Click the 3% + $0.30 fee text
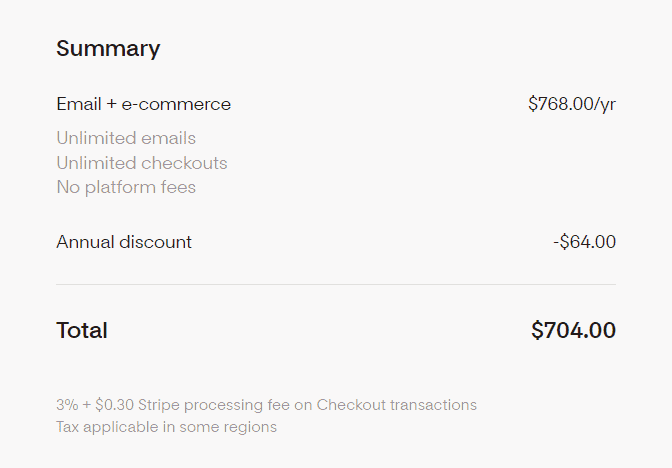The width and height of the screenshot is (672, 468). point(95,405)
